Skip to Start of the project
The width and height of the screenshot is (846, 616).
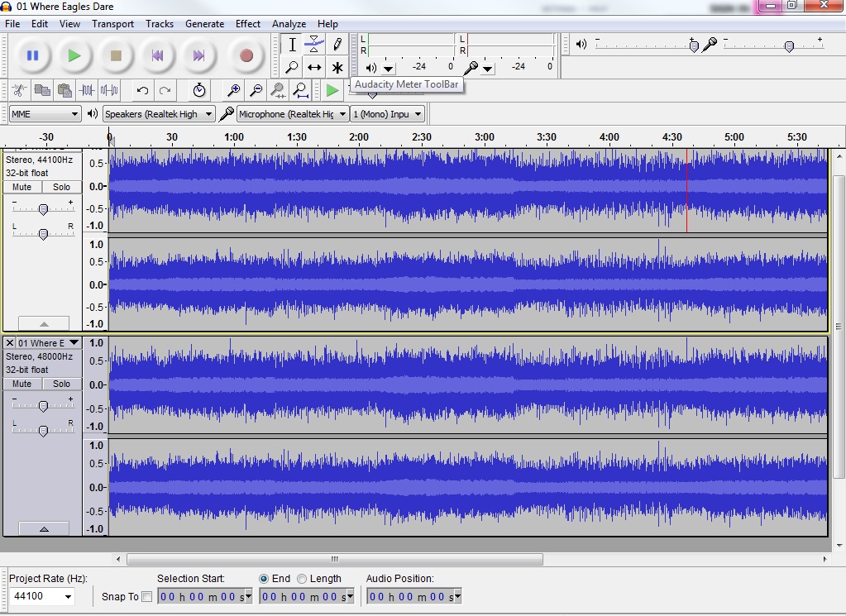click(x=157, y=55)
